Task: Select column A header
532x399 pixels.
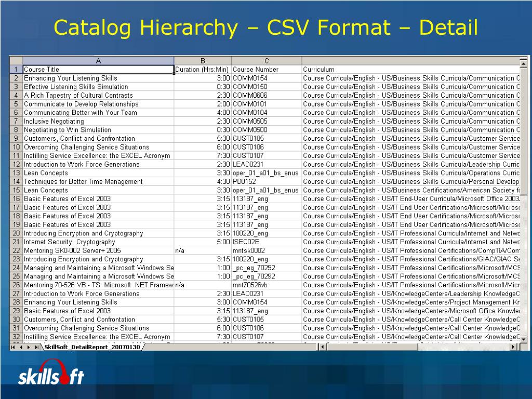Action: pyautogui.click(x=98, y=61)
